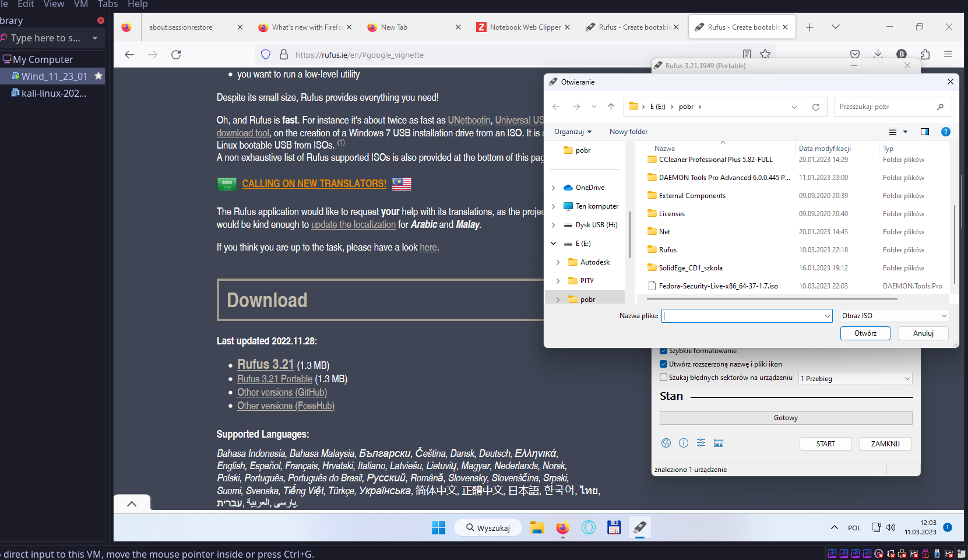Click the Gotowy progress bar in Rufus
The image size is (968, 560).
pyautogui.click(x=786, y=418)
